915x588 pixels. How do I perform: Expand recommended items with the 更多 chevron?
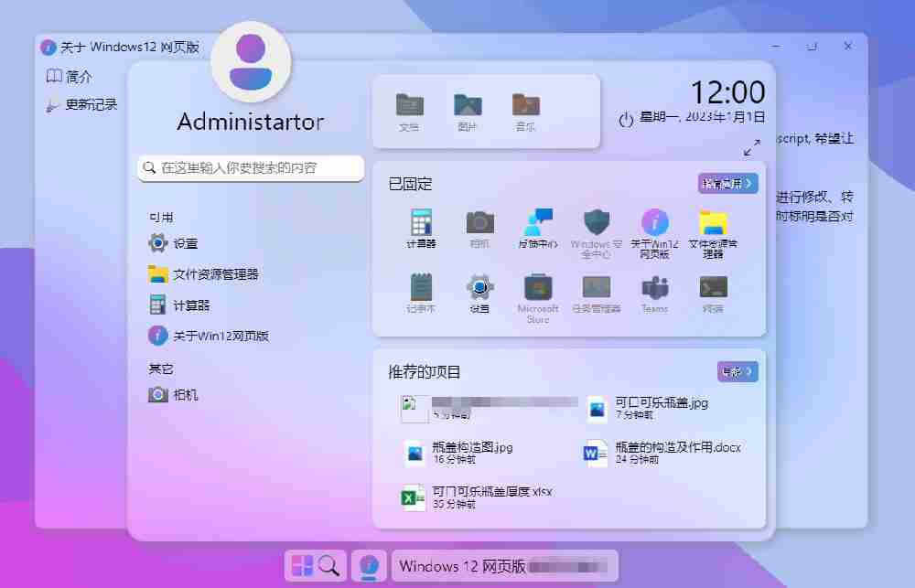(x=736, y=371)
